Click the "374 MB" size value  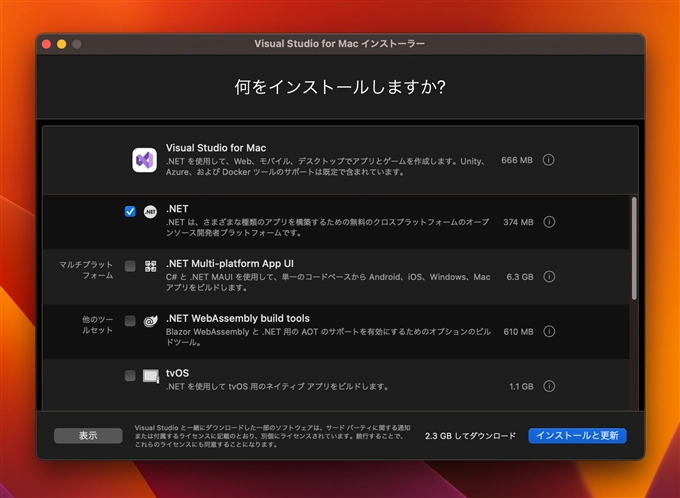518,222
